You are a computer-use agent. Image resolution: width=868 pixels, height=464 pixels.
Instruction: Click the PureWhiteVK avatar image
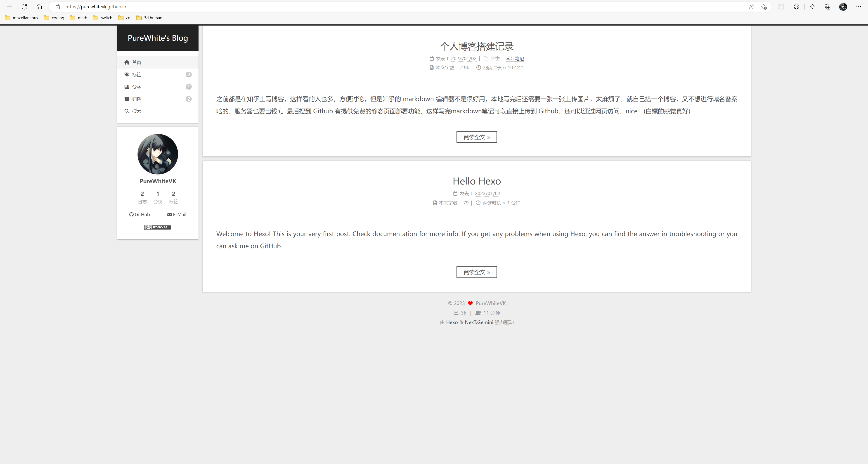[158, 154]
